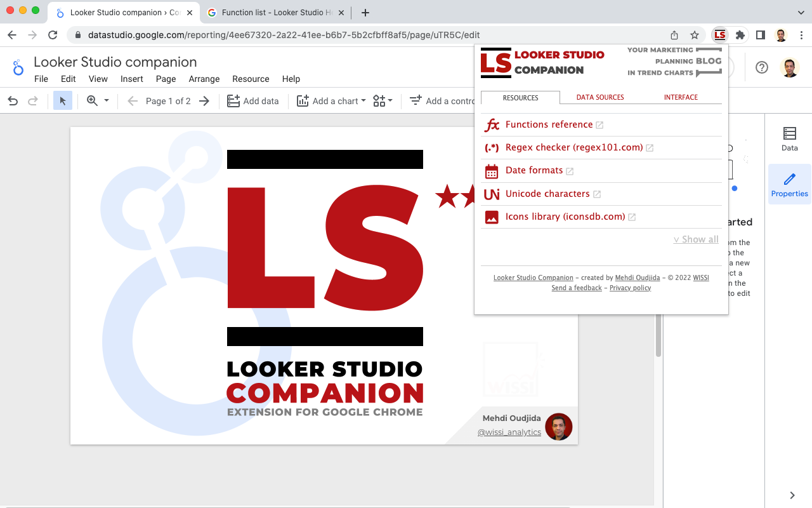
Task: Switch to the Data Sources tab in the popup
Action: pos(599,97)
